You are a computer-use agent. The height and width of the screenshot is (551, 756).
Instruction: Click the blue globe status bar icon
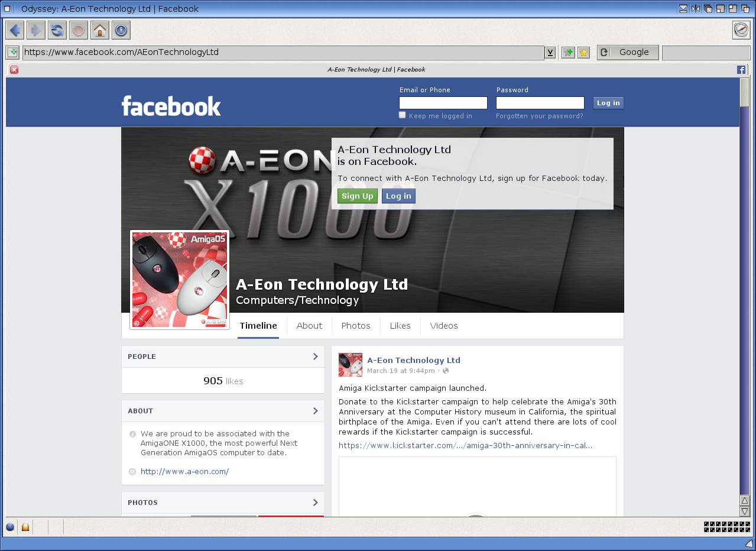10,527
